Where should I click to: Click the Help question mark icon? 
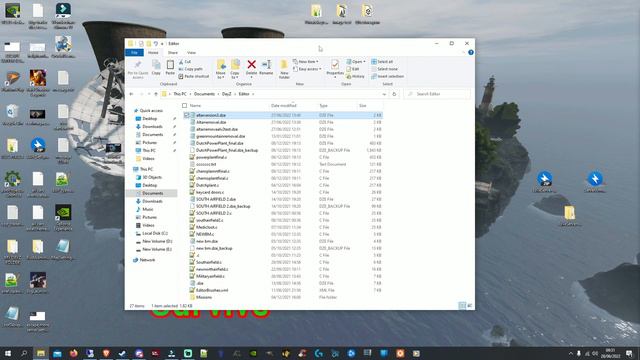(471, 52)
